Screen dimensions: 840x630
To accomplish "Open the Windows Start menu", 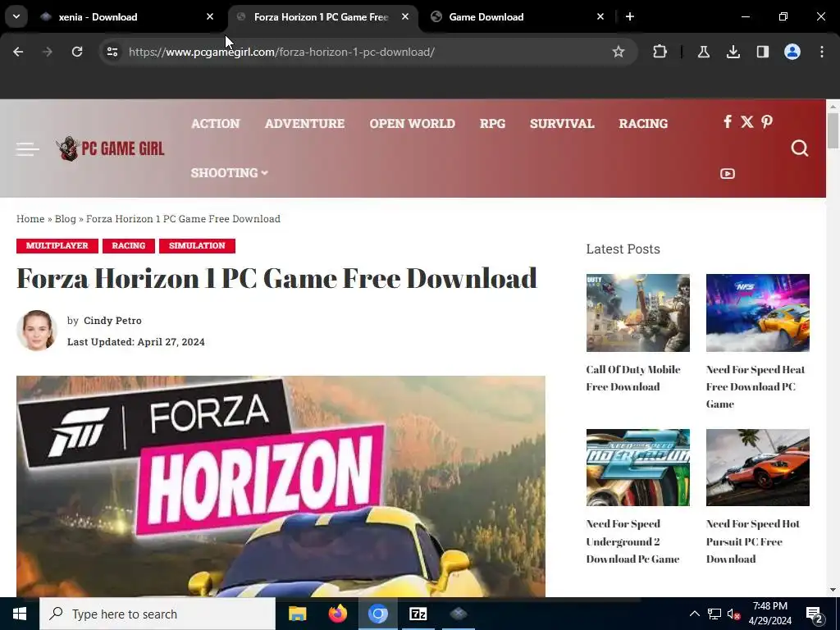I will 20,614.
